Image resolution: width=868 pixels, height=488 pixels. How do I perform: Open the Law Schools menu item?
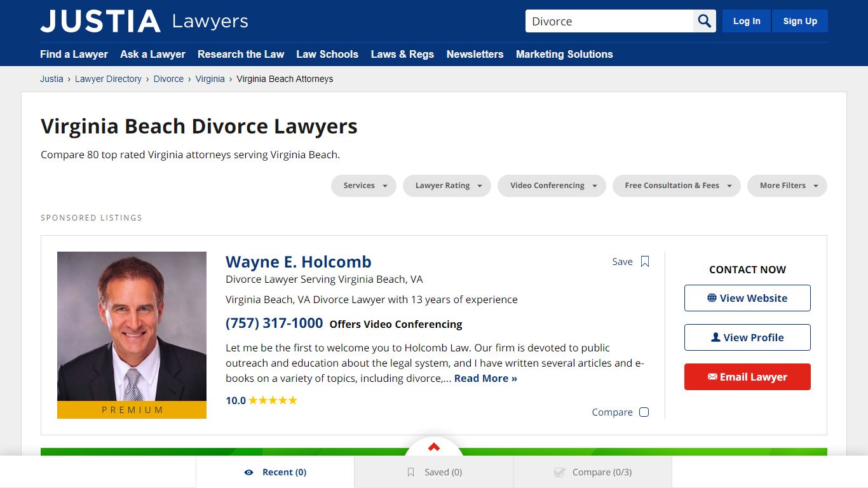(327, 54)
